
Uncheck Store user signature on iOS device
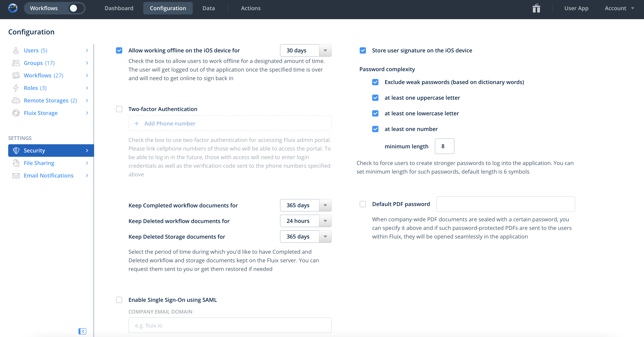(x=362, y=51)
